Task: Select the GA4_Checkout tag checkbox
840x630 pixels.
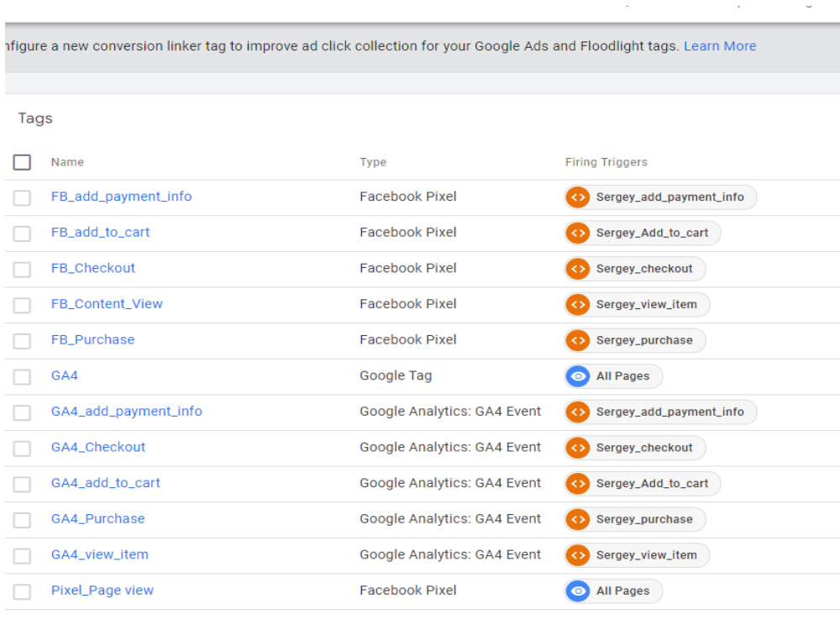Action: pos(23,449)
